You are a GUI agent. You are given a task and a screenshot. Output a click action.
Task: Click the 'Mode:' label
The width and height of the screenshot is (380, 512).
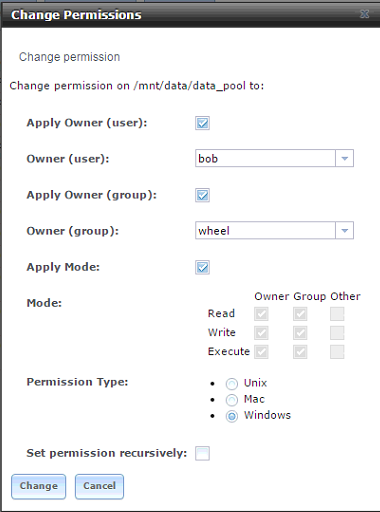(x=44, y=303)
